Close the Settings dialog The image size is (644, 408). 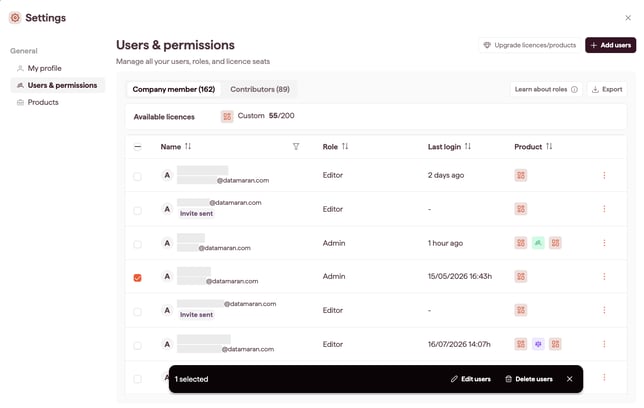click(x=628, y=18)
